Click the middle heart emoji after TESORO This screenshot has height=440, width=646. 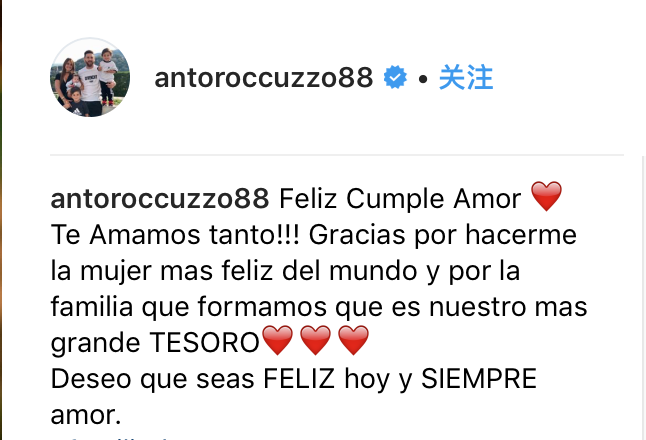[x=316, y=340]
